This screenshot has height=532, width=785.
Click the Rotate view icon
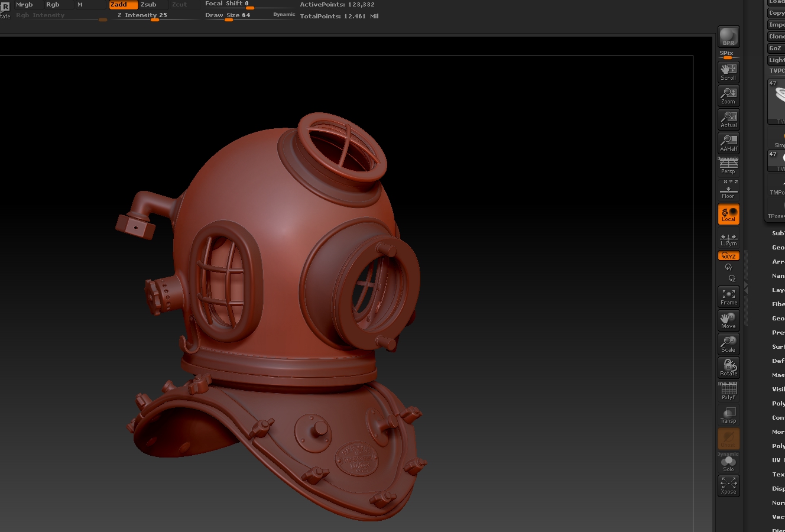coord(728,368)
